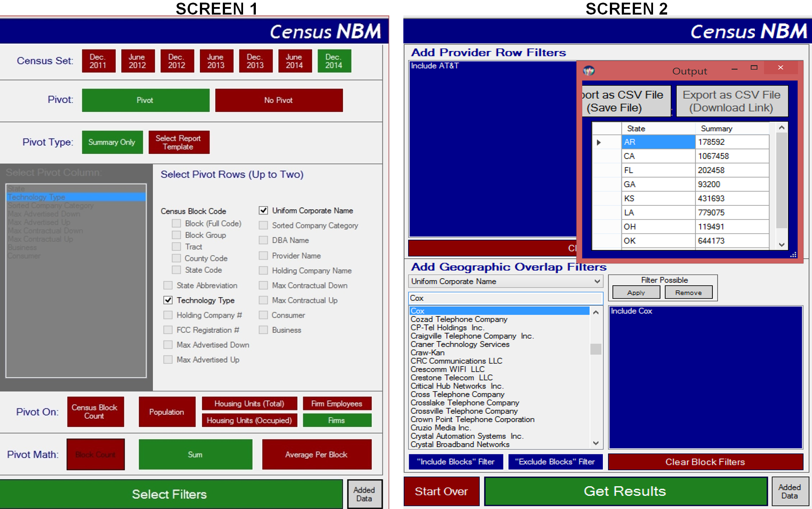Click the Output table scroll down arrow
Image resolution: width=812 pixels, height=509 pixels.
coord(782,245)
